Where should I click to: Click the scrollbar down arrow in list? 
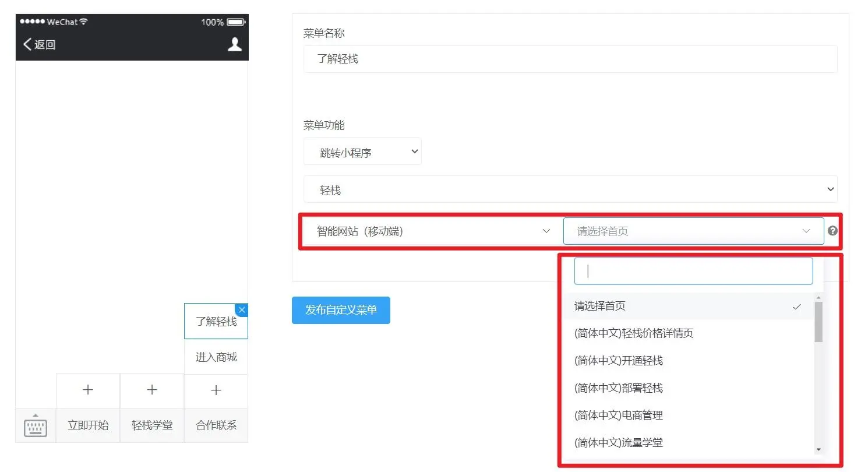pos(818,450)
